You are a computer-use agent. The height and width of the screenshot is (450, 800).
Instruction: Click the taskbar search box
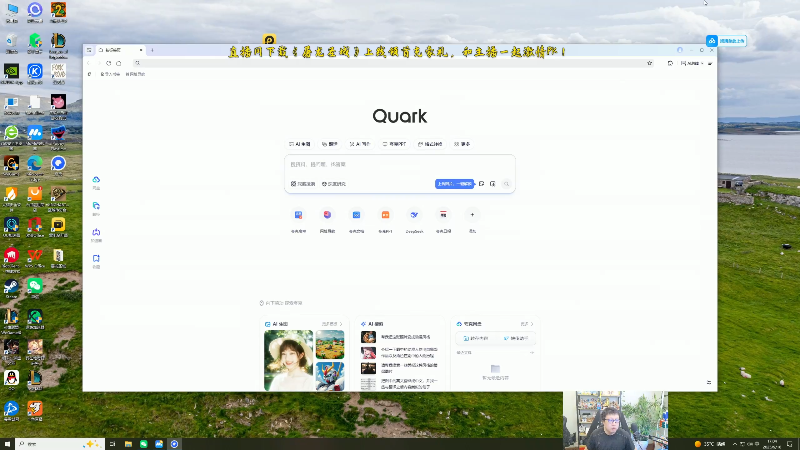[60, 444]
